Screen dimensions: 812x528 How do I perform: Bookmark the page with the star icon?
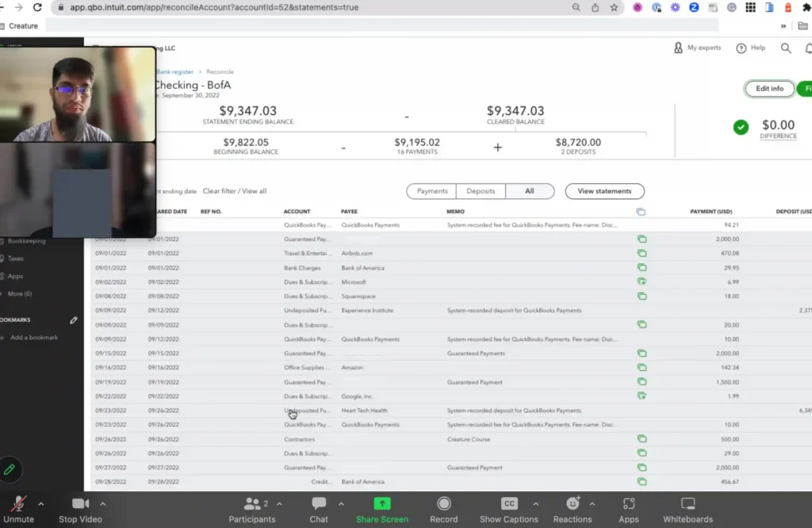coord(615,7)
